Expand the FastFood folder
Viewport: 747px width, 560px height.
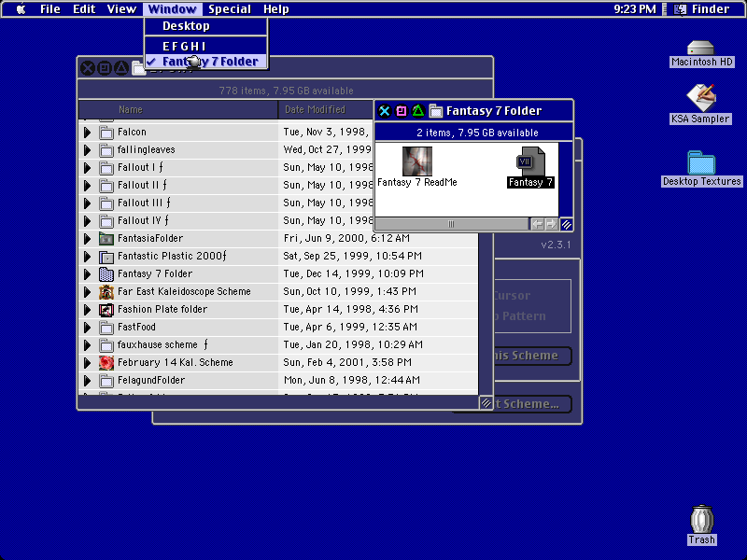point(87,328)
